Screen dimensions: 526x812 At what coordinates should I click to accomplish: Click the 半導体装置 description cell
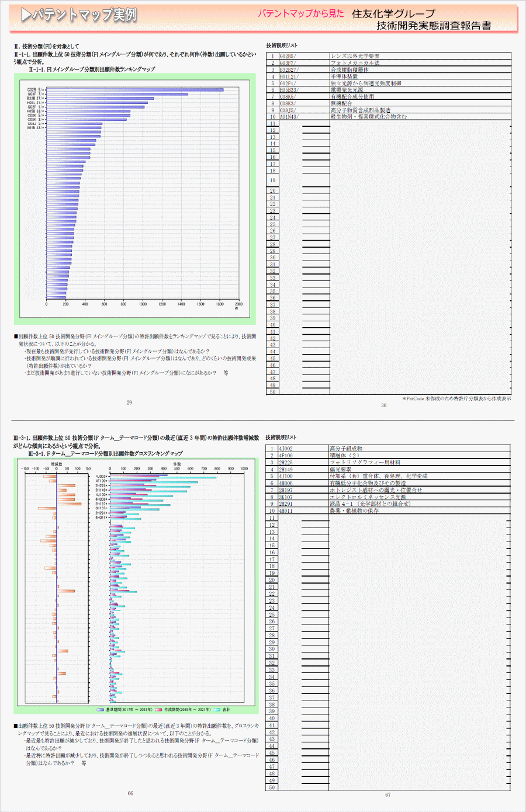point(420,77)
